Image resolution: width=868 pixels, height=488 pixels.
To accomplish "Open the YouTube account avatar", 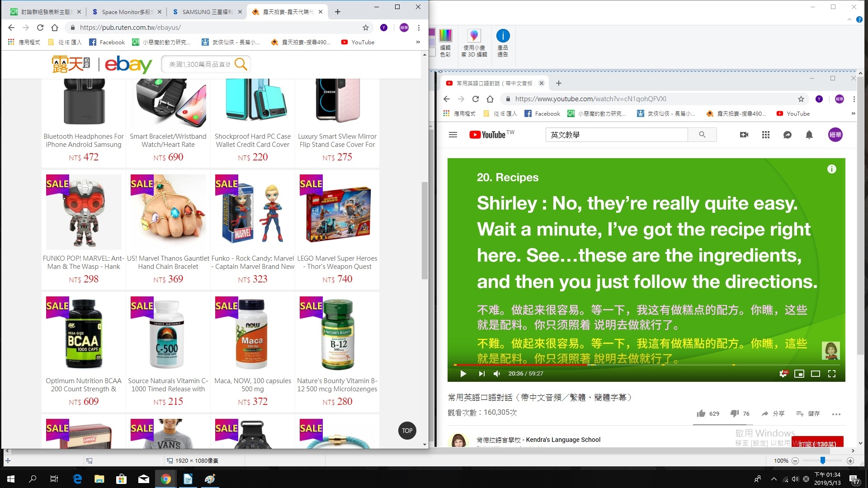I will coord(835,135).
